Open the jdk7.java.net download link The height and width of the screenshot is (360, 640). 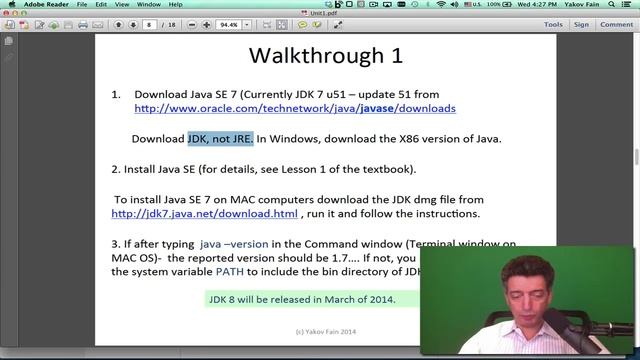point(204,214)
